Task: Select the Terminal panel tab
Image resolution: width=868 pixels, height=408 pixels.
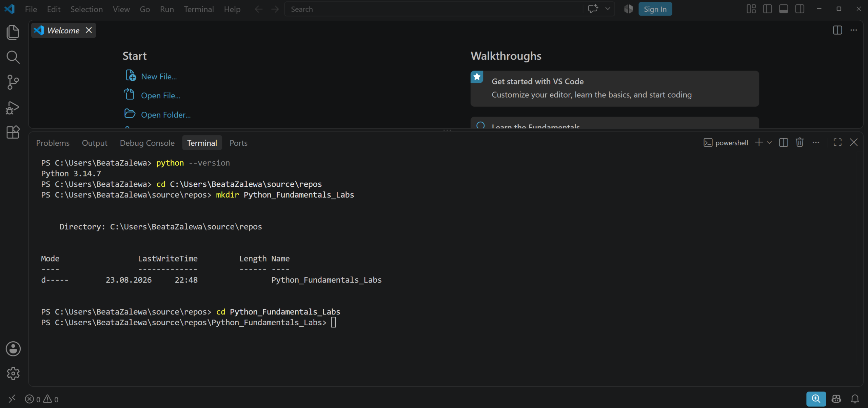Action: (x=202, y=143)
